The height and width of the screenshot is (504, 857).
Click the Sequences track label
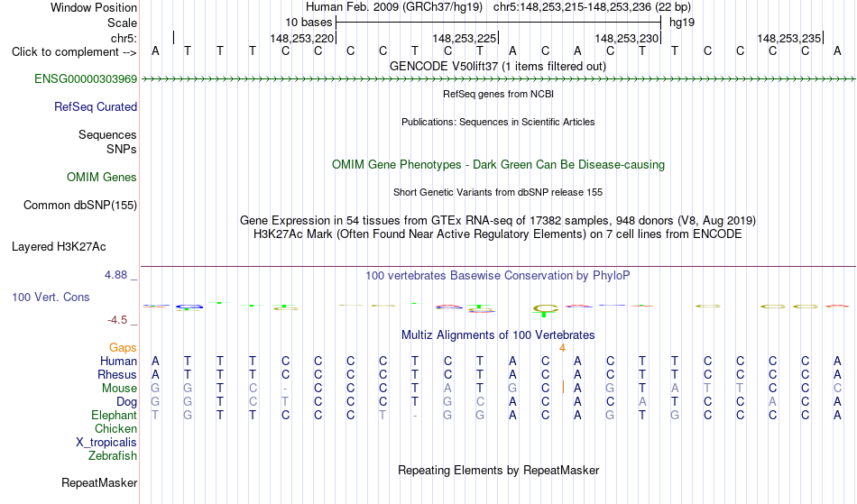tap(107, 135)
